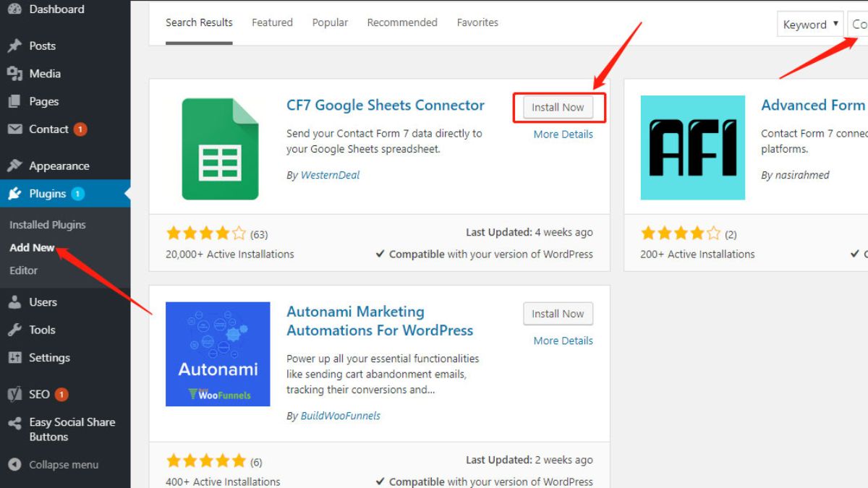Switch to the Featured tab
The image size is (868, 488).
(272, 22)
